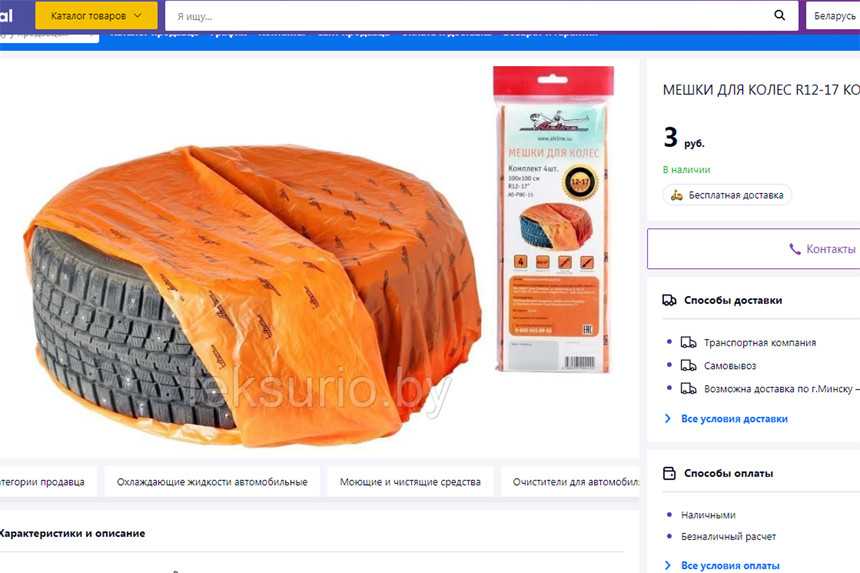The height and width of the screenshot is (573, 860).
Task: Open Все условия доставки link
Action: [x=734, y=419]
